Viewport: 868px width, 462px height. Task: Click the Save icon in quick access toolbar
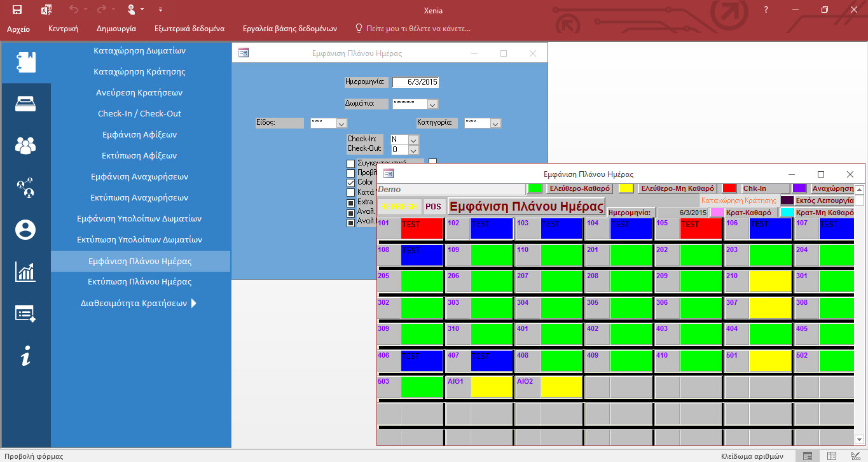(17, 10)
